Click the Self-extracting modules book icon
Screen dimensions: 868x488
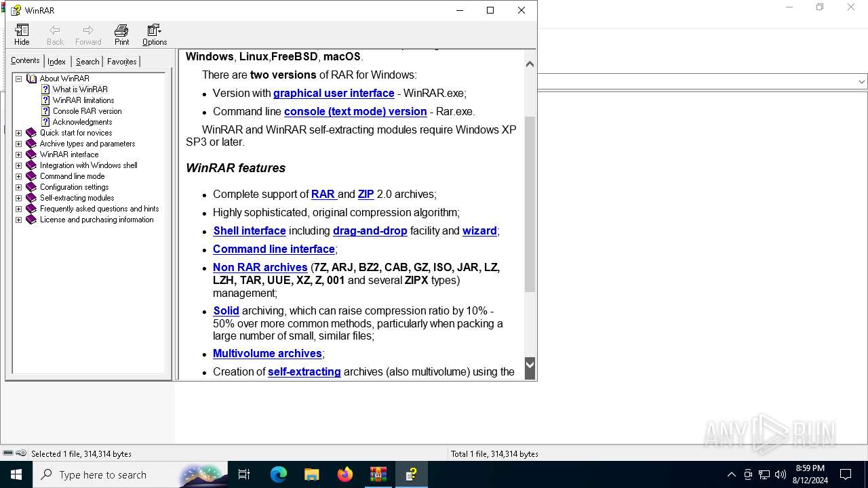(x=31, y=198)
